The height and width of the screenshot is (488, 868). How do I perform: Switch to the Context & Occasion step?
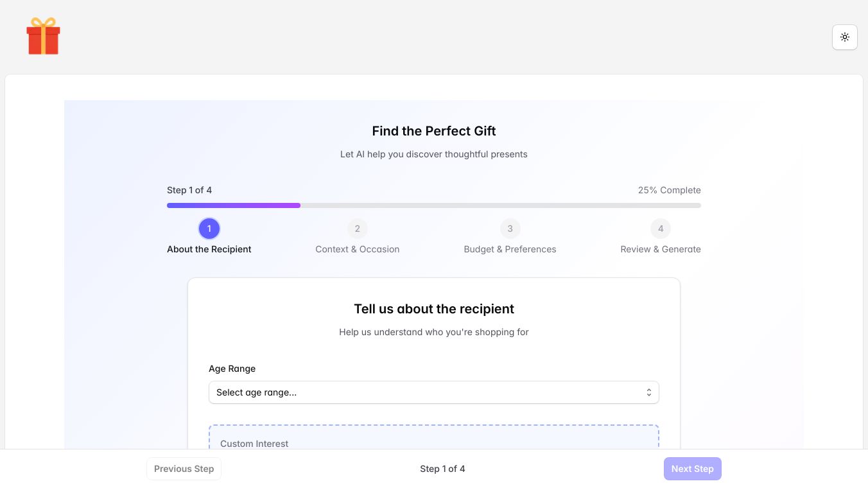pyautogui.click(x=358, y=249)
